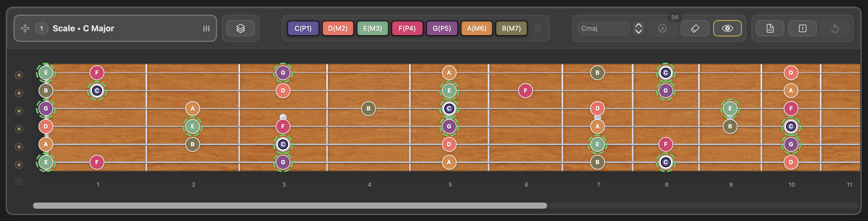This screenshot has height=221, width=868.
Task: Click the number 1 circle badge
Action: tap(41, 28)
